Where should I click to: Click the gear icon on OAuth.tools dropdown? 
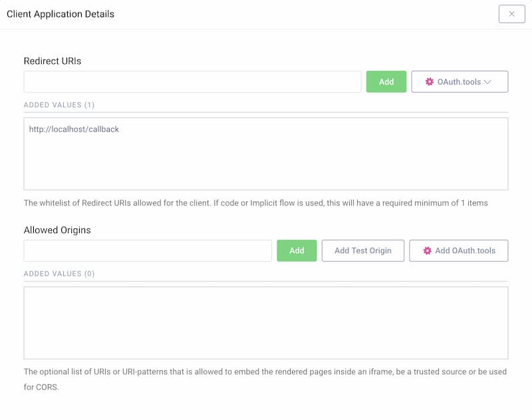429,82
